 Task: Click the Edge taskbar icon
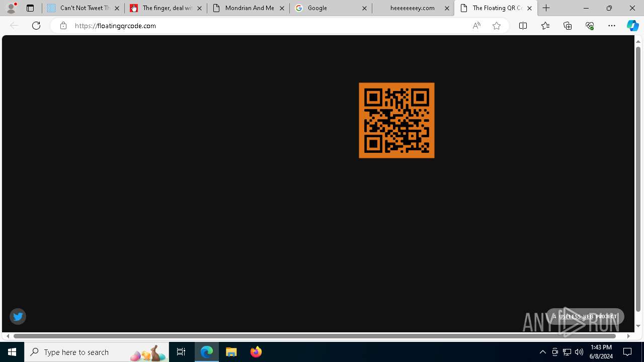click(207, 352)
